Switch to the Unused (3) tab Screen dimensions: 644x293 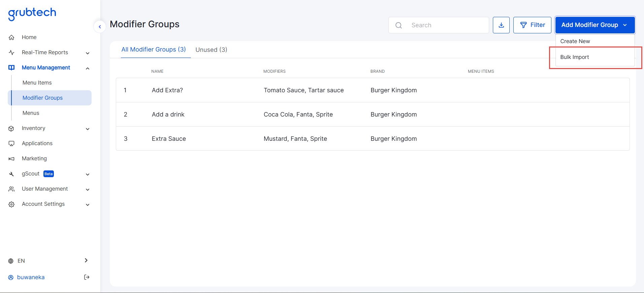tap(211, 50)
